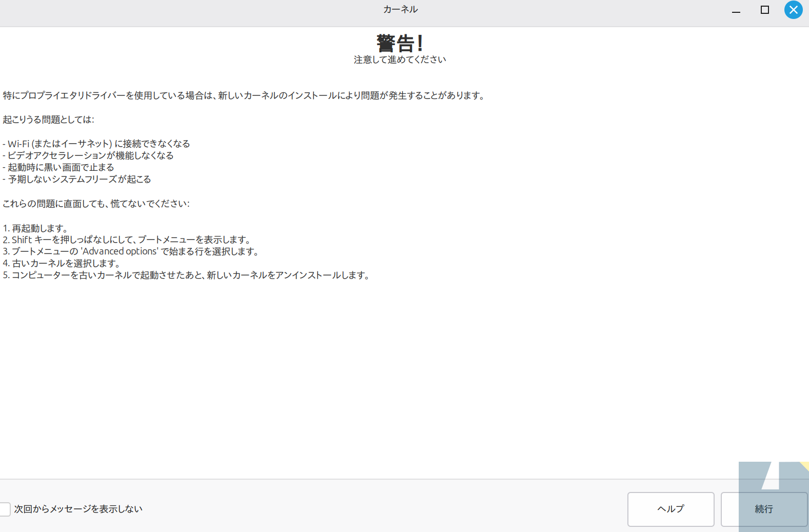Click the ビデオアクセラレーション bullet line
Screen dimensions: 809x532
point(88,155)
